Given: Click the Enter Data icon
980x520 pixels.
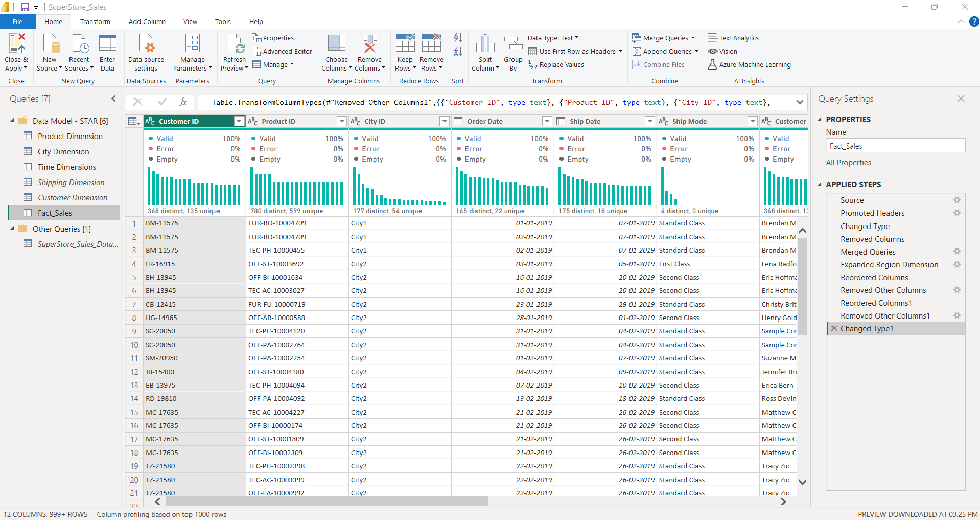Looking at the screenshot, I should click(x=107, y=43).
